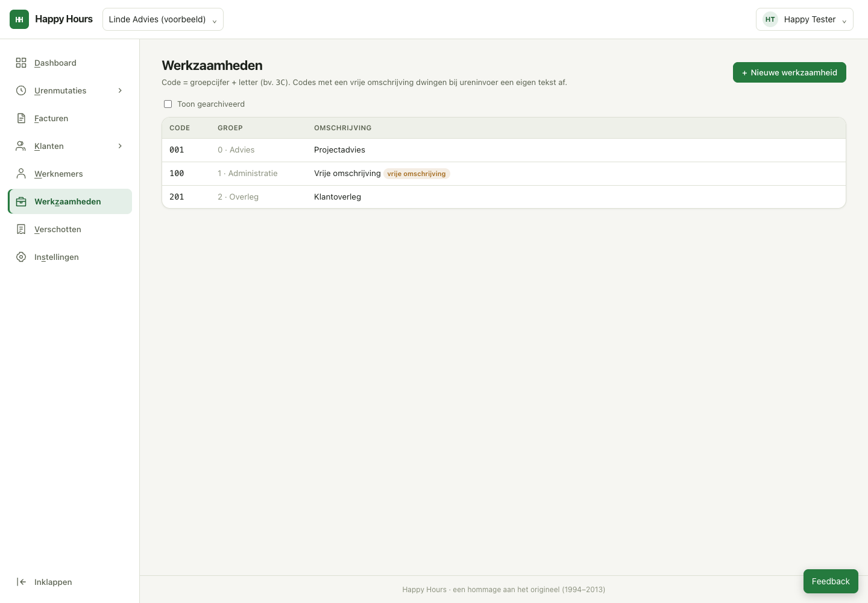Go to Dashboard in the sidebar
Screen dimensions: 868x603
pos(70,63)
